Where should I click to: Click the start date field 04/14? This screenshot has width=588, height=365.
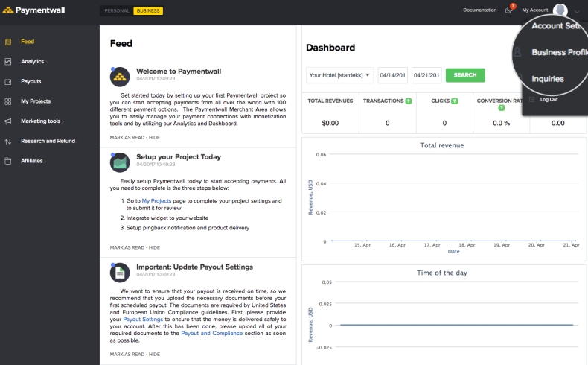[392, 75]
